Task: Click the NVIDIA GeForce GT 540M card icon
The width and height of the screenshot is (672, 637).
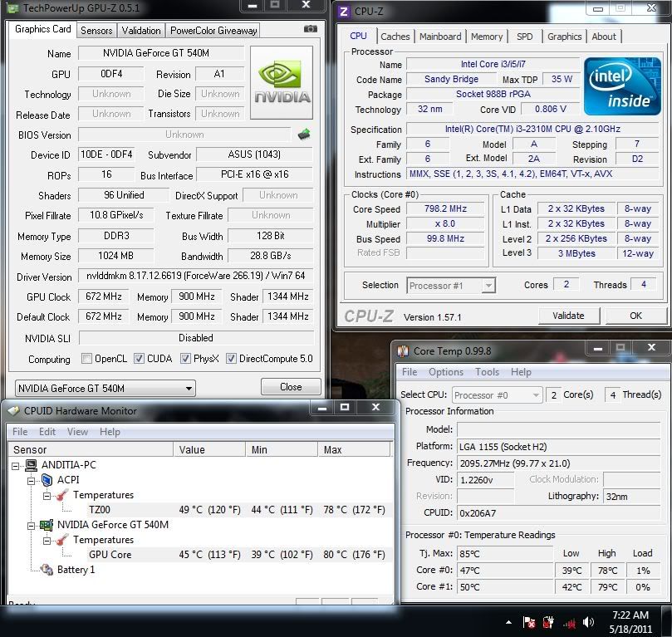Action: [x=47, y=525]
